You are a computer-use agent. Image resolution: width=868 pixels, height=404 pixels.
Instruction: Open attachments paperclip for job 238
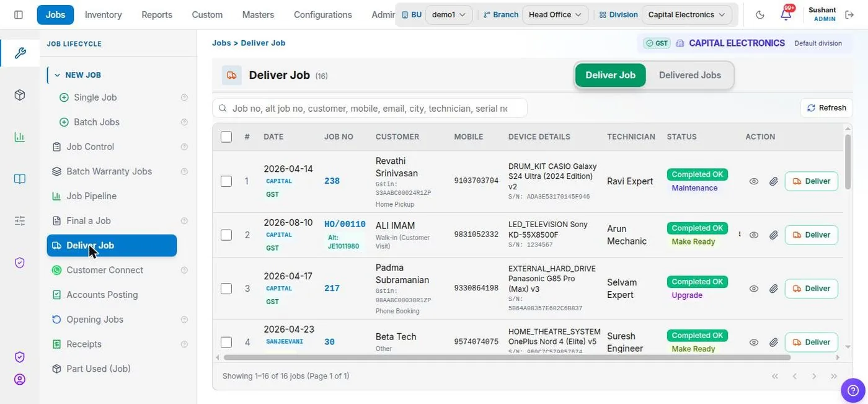774,181
